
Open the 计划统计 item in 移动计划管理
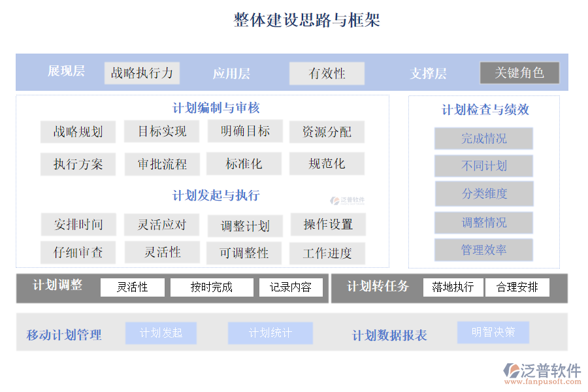(x=270, y=333)
